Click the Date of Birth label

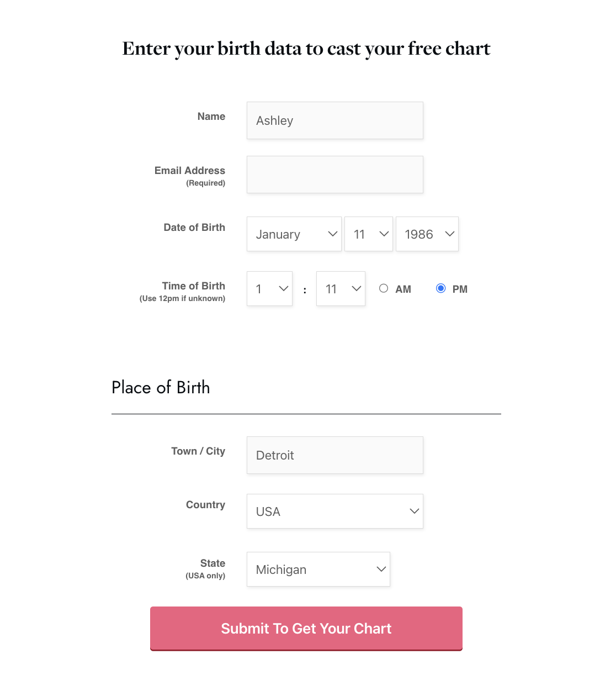(x=194, y=227)
